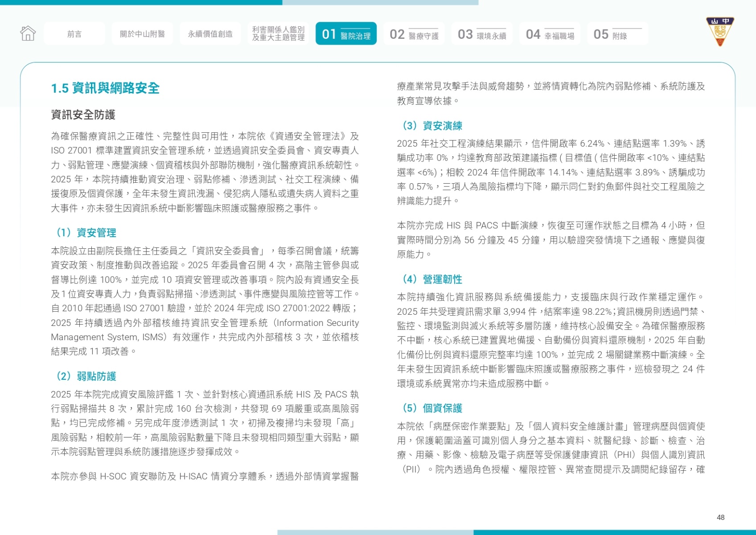
Task: Open the 關於中山附醫 tab
Action: coord(142,34)
